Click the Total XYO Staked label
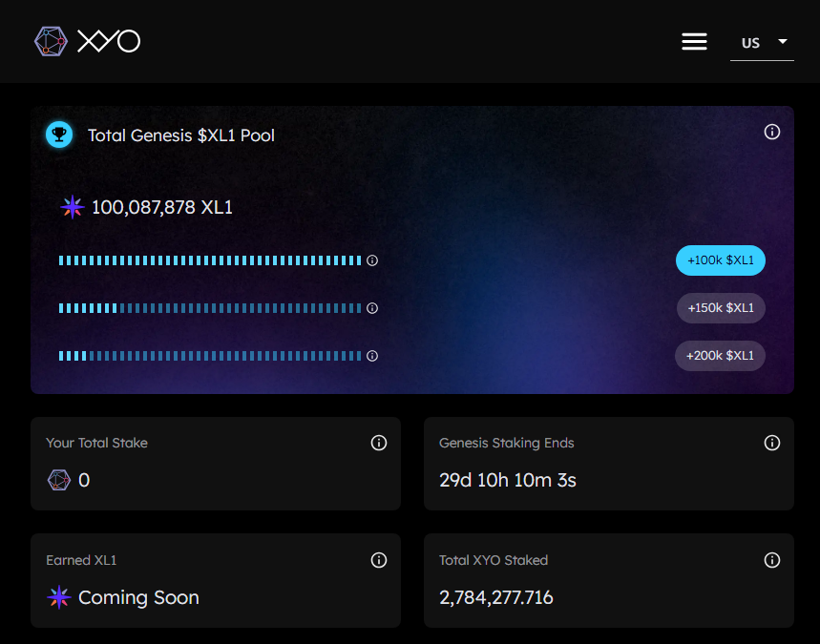 click(494, 560)
